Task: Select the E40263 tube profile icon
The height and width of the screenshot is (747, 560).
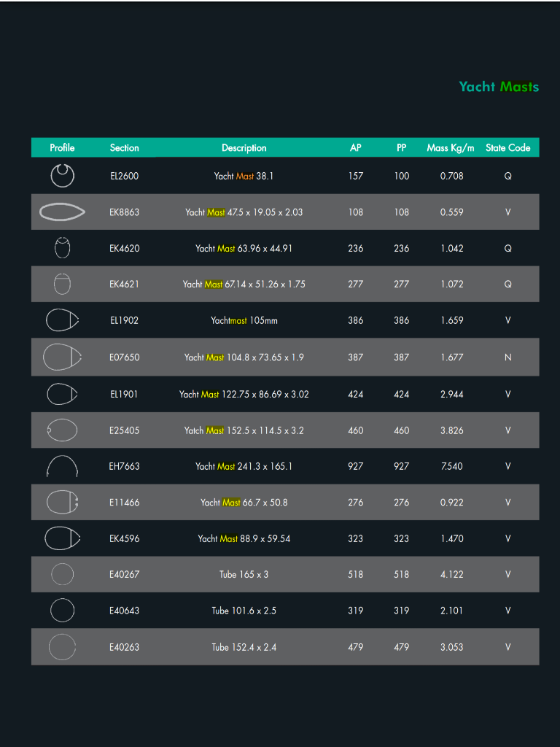Action: point(63,647)
